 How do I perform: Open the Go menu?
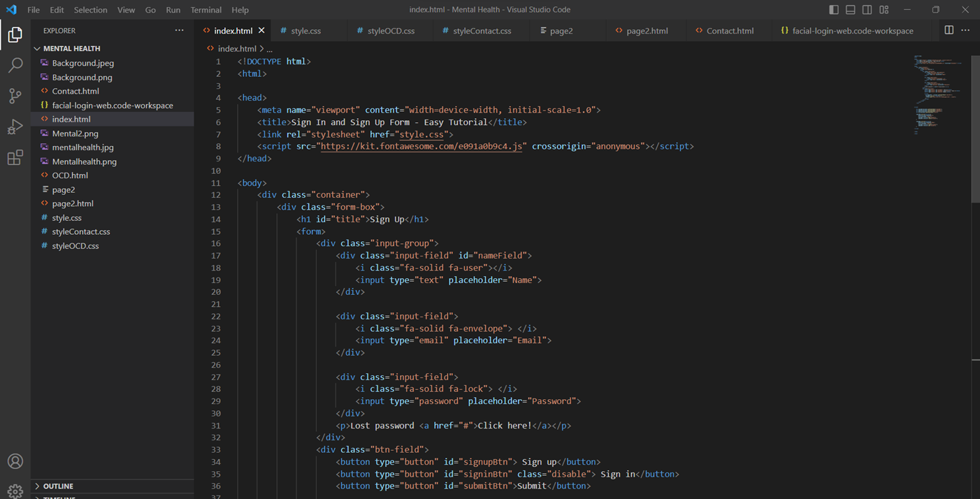150,10
